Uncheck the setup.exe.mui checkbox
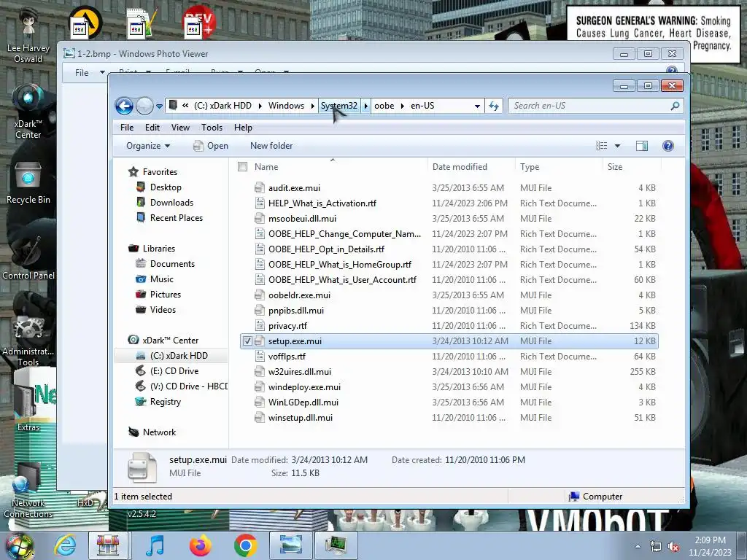 pos(247,341)
